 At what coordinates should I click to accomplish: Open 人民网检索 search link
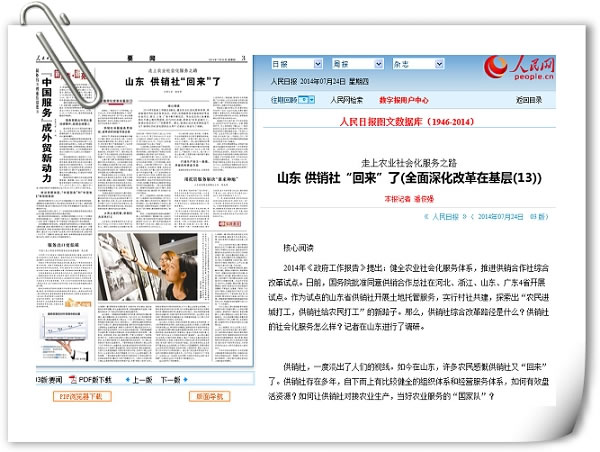click(x=347, y=100)
